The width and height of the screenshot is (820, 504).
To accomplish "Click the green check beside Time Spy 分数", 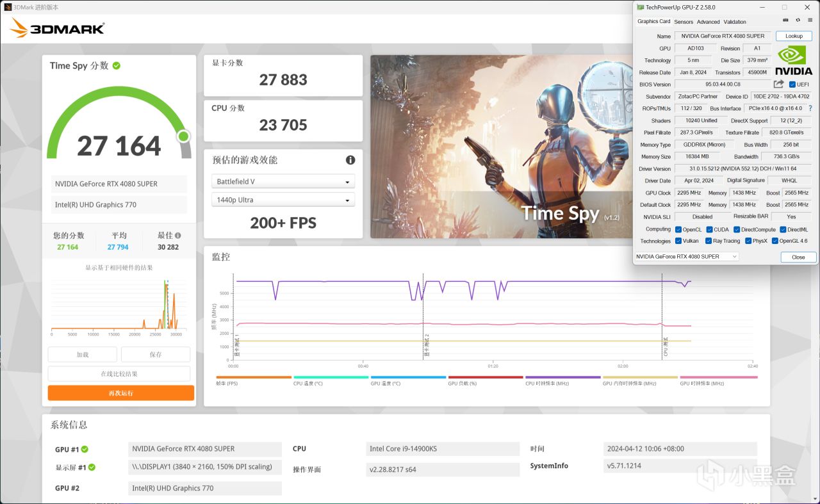I will pyautogui.click(x=117, y=65).
